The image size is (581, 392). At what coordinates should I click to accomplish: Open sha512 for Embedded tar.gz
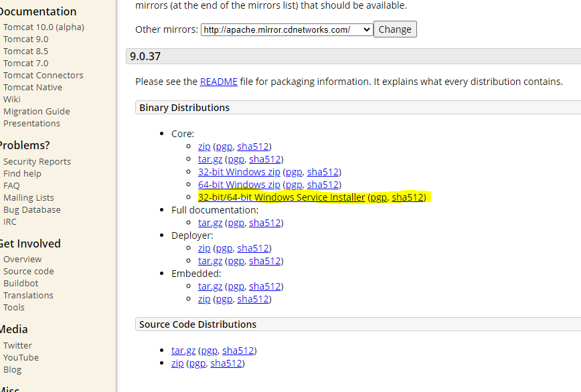point(265,286)
